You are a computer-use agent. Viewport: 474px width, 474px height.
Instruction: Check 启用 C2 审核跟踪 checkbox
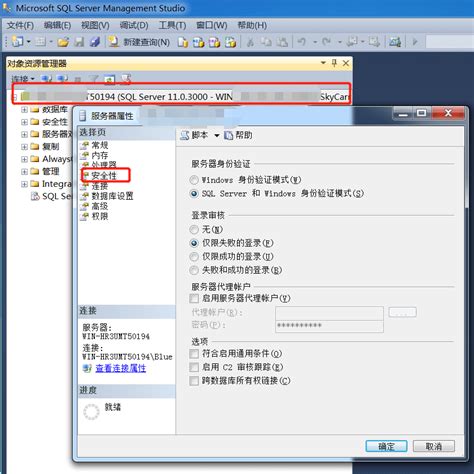194,367
